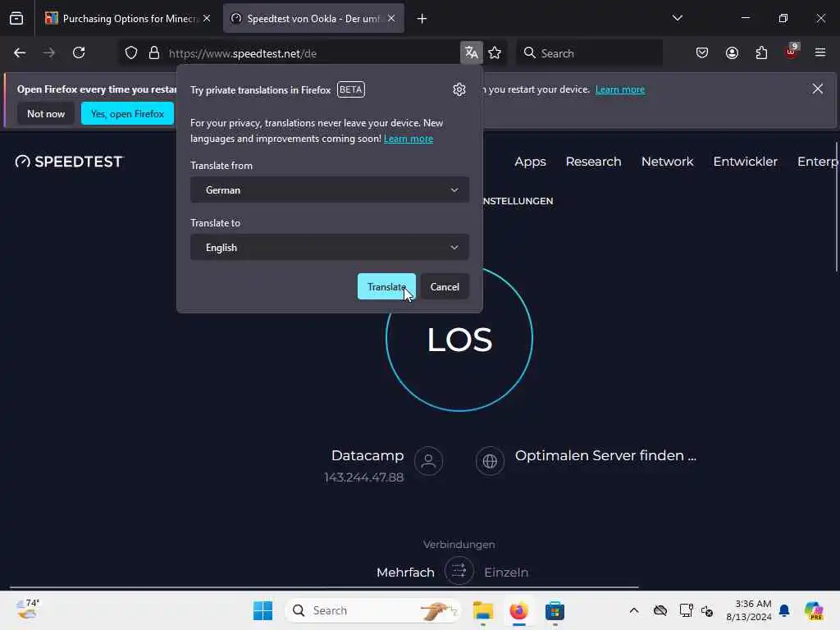Open Copilot preview icon in taskbar
Image resolution: width=840 pixels, height=630 pixels.
(x=814, y=610)
